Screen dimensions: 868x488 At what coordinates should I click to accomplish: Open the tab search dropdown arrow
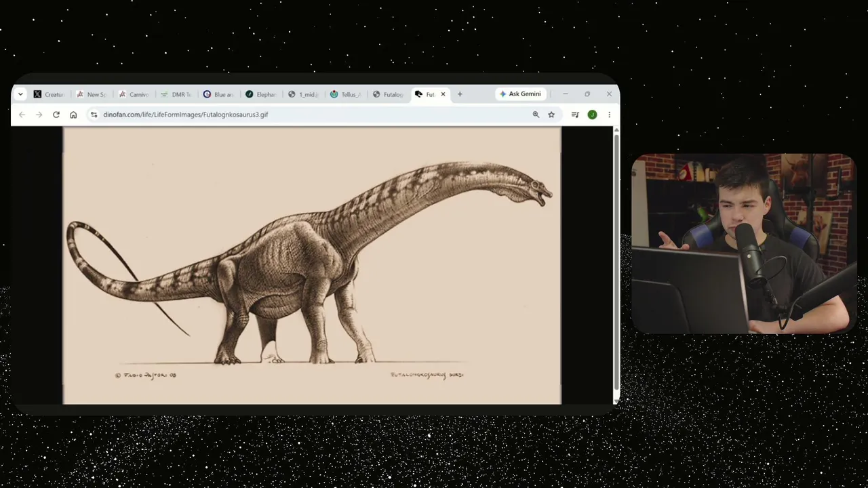pyautogui.click(x=20, y=94)
